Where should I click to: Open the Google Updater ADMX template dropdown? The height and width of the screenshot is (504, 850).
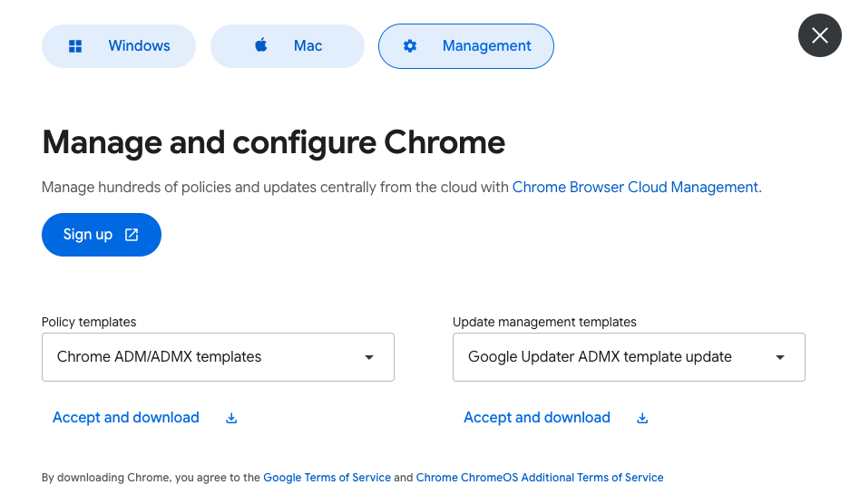coord(629,357)
